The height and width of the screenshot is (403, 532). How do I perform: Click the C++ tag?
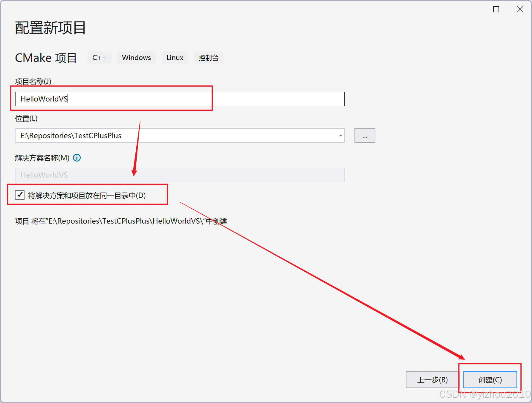(99, 58)
